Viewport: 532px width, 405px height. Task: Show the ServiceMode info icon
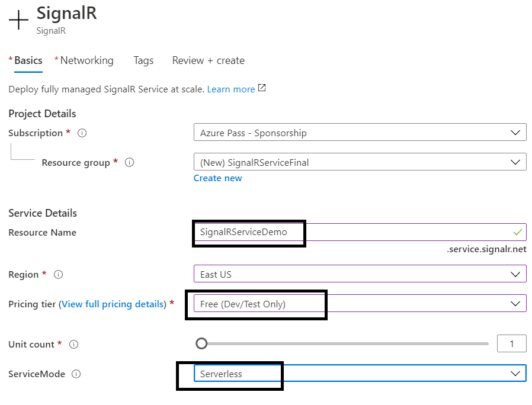coord(76,374)
